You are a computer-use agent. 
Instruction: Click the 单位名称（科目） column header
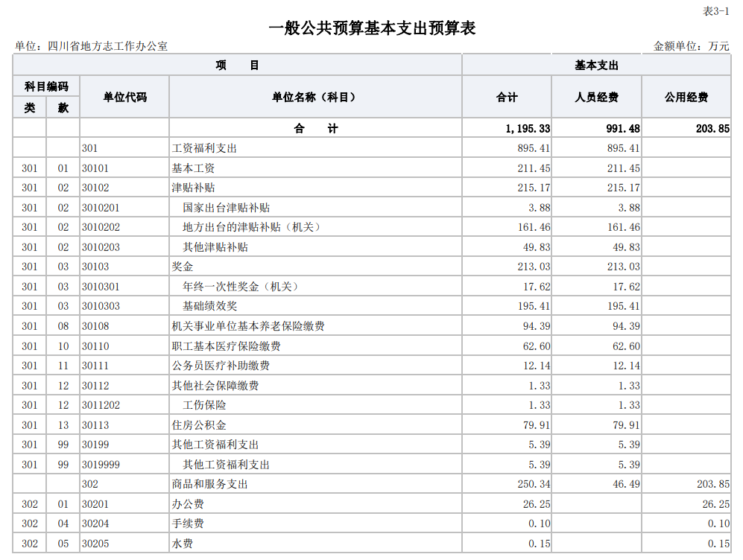pos(314,98)
